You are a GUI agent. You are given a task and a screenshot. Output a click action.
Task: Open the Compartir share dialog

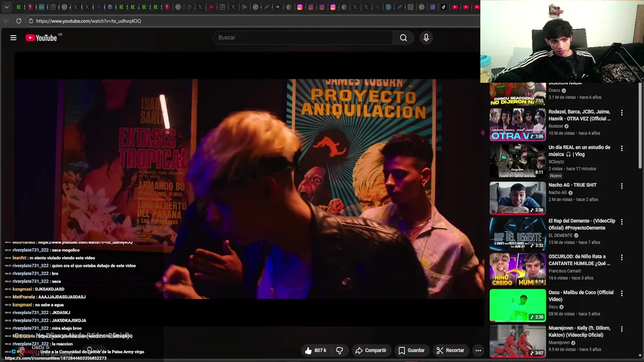click(x=371, y=350)
